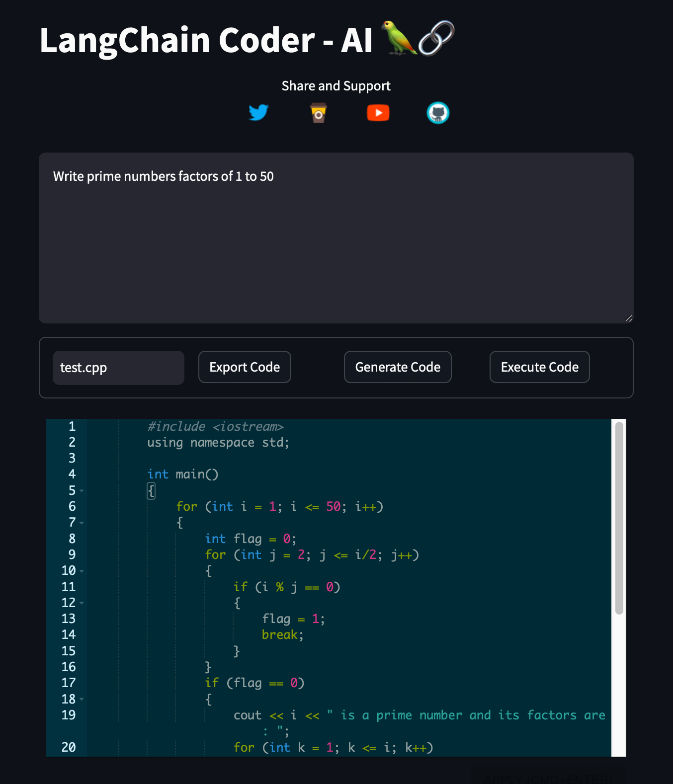This screenshot has height=784, width=673.
Task: Open the YouTube channel icon
Action: click(378, 113)
